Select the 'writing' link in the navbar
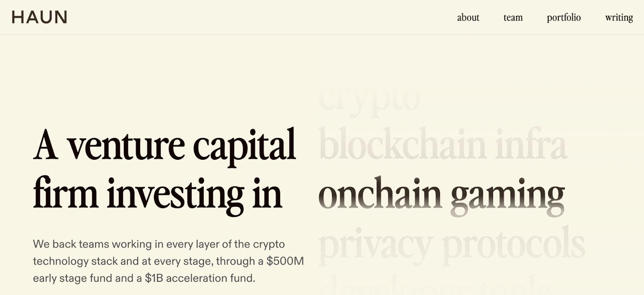644x295 pixels. pos(619,18)
